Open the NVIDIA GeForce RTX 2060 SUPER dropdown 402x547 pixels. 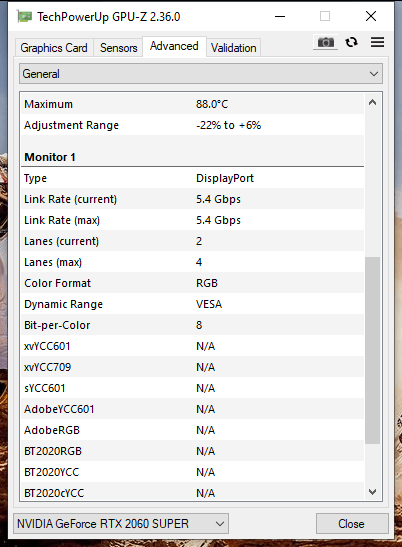(x=121, y=523)
